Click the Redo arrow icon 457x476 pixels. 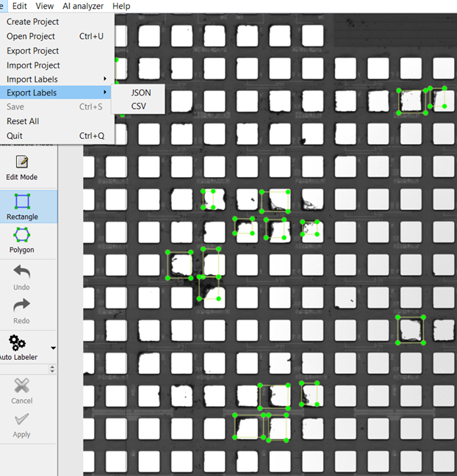(x=22, y=305)
